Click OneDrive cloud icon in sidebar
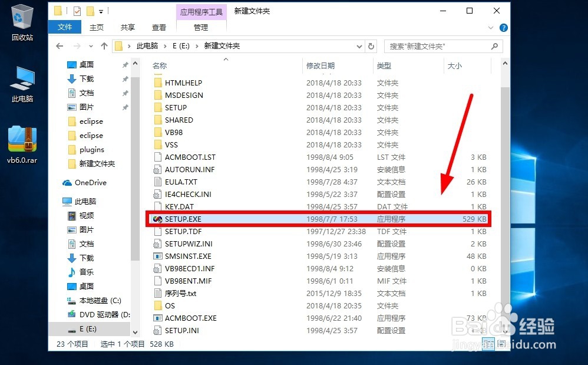This screenshot has height=365, width=588. click(67, 183)
